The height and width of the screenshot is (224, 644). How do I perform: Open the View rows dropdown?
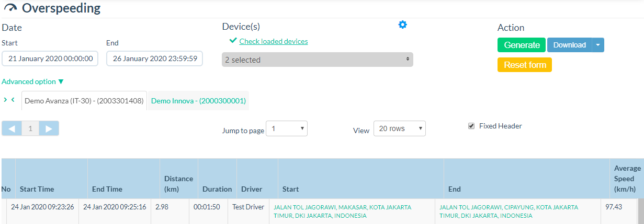coord(399,128)
